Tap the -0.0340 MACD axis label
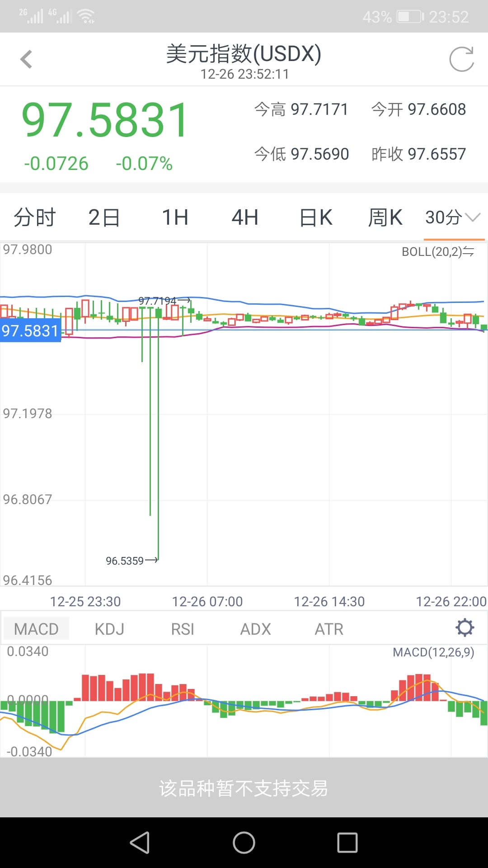The image size is (488, 868). click(x=29, y=752)
